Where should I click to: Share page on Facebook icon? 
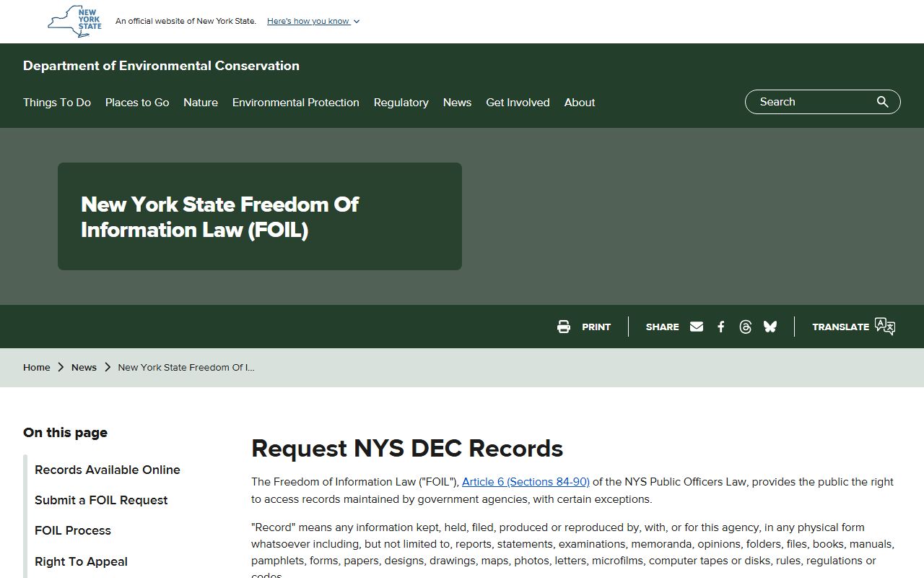pos(721,327)
